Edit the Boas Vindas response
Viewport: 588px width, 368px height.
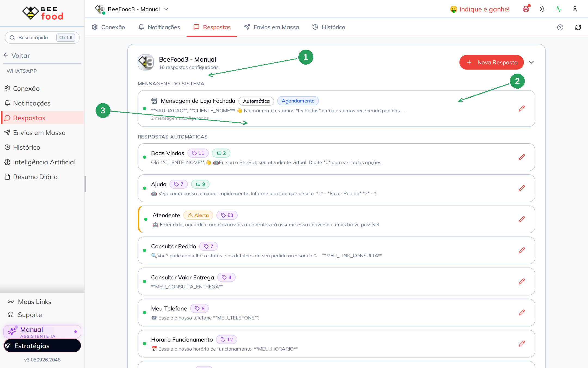[522, 157]
